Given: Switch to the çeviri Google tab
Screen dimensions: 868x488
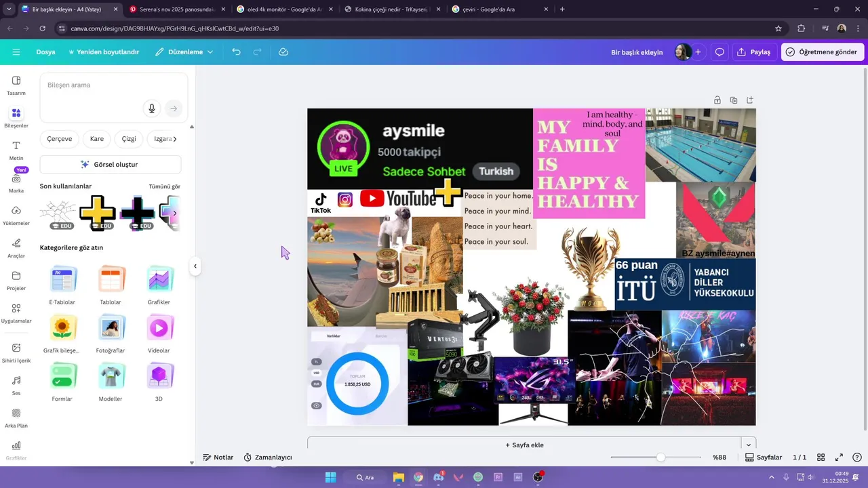Looking at the screenshot, I should point(499,9).
